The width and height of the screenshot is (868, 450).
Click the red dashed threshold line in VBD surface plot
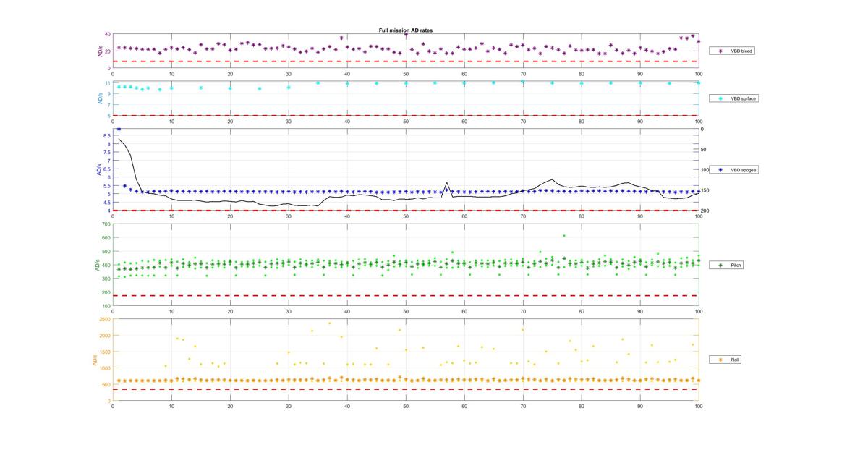pos(406,115)
